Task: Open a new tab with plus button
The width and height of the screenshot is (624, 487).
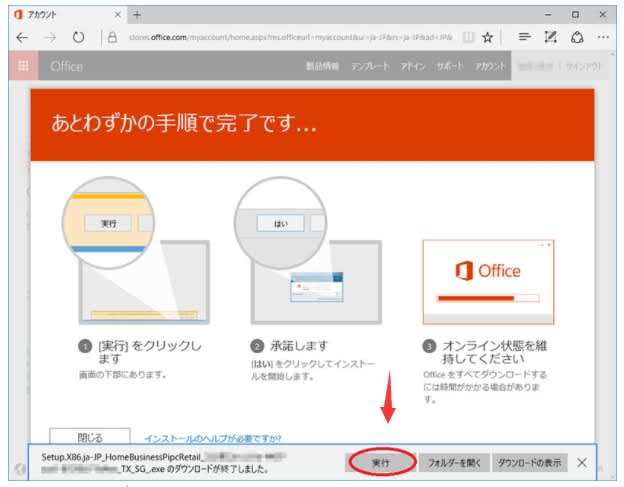Action: click(136, 15)
